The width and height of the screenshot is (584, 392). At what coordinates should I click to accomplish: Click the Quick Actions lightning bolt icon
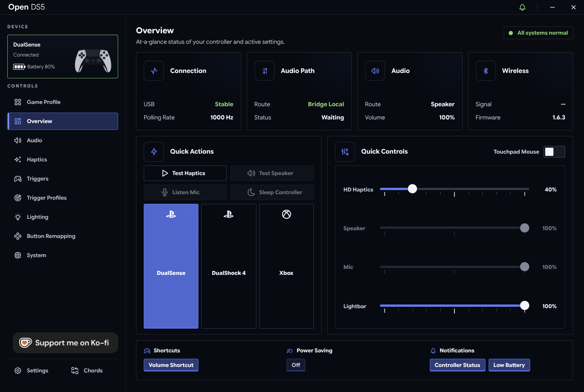(x=154, y=151)
